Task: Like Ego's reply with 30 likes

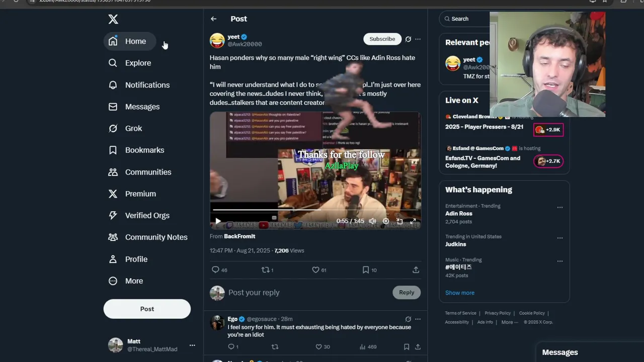Action: tap(318, 346)
